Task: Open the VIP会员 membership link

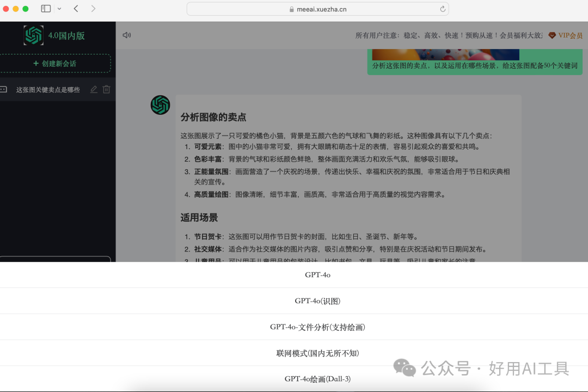Action: coord(571,35)
